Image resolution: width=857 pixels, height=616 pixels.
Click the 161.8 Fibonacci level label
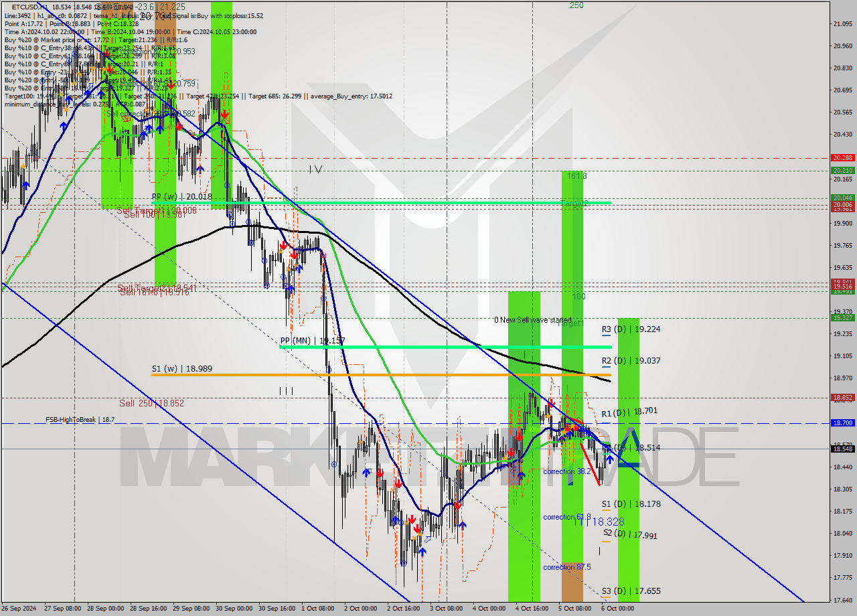(x=577, y=176)
